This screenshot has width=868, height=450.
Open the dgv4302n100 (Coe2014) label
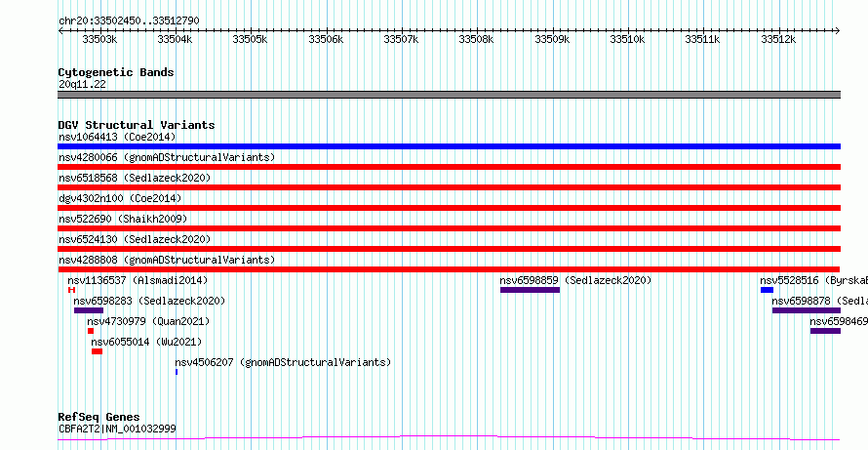click(x=120, y=198)
